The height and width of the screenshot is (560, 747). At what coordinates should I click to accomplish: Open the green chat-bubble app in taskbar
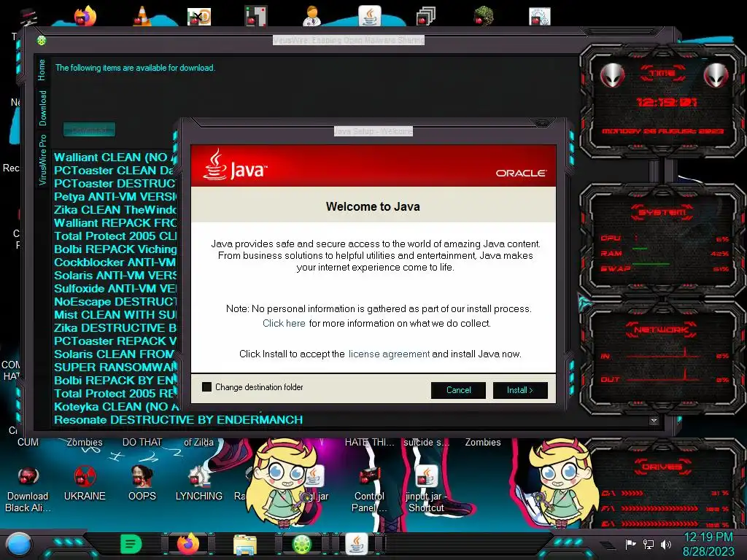coord(131,544)
